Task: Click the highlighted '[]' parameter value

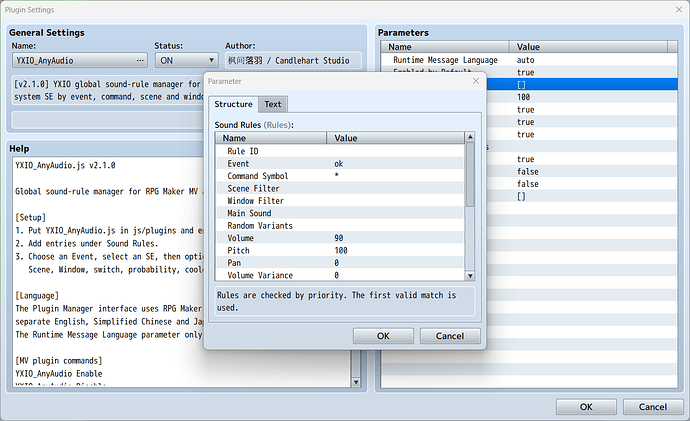Action: point(521,84)
